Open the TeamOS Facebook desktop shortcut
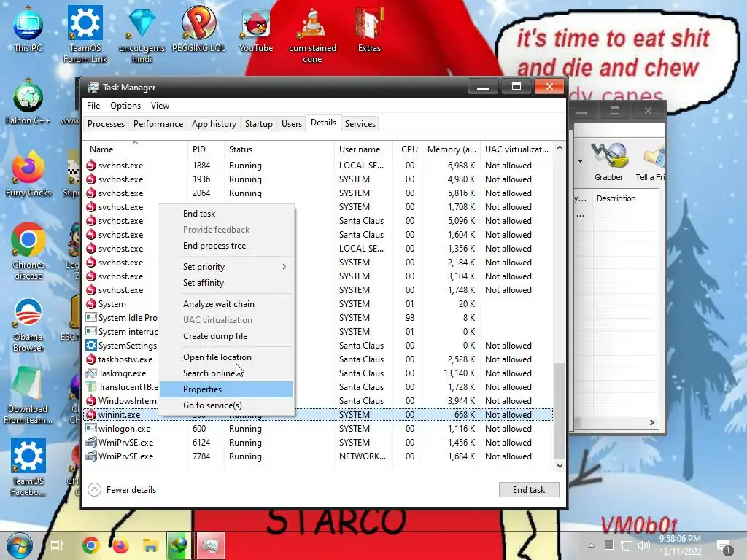The width and height of the screenshot is (747, 560). click(28, 469)
